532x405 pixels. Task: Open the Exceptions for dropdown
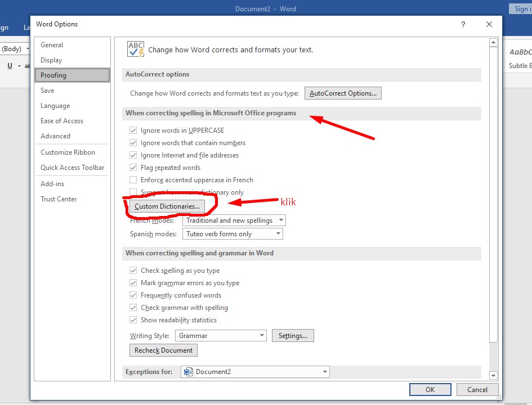[x=325, y=372]
